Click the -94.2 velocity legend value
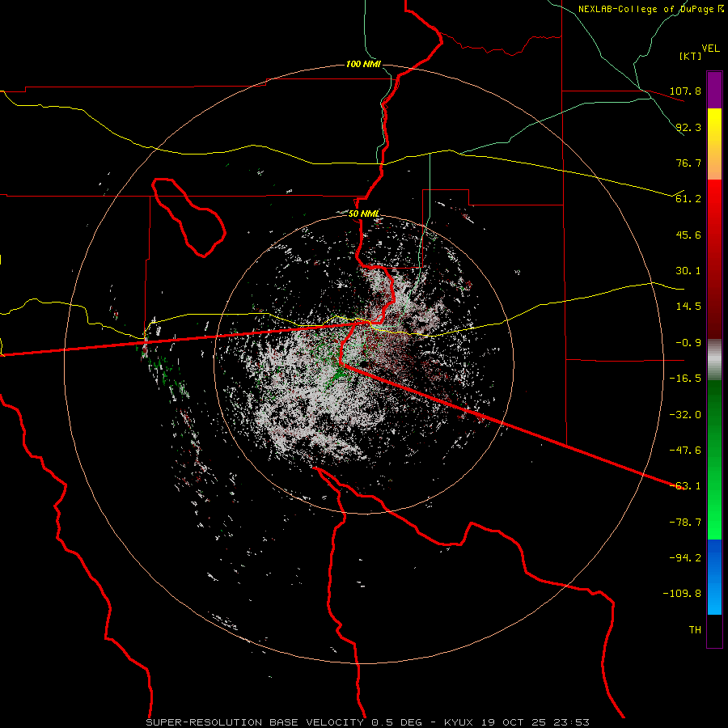 tap(685, 558)
